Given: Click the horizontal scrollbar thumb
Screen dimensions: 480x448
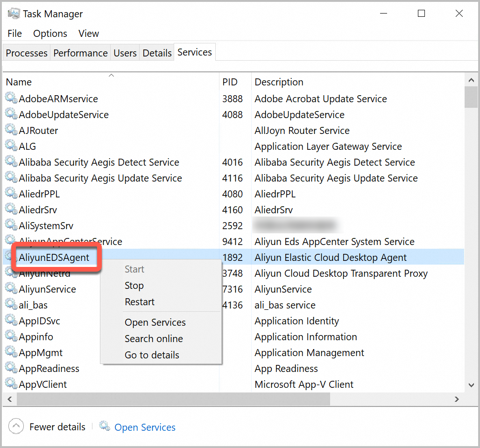Looking at the screenshot, I should click(x=173, y=399).
